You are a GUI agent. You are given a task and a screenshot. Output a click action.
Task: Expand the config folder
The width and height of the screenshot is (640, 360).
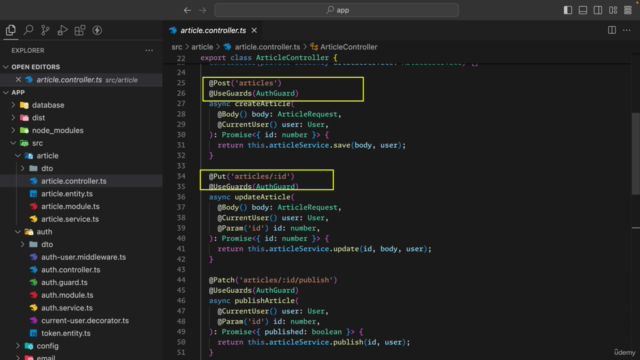point(47,346)
